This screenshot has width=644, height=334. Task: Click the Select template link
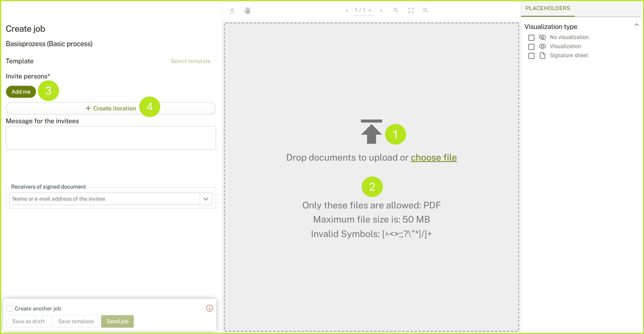tap(191, 61)
